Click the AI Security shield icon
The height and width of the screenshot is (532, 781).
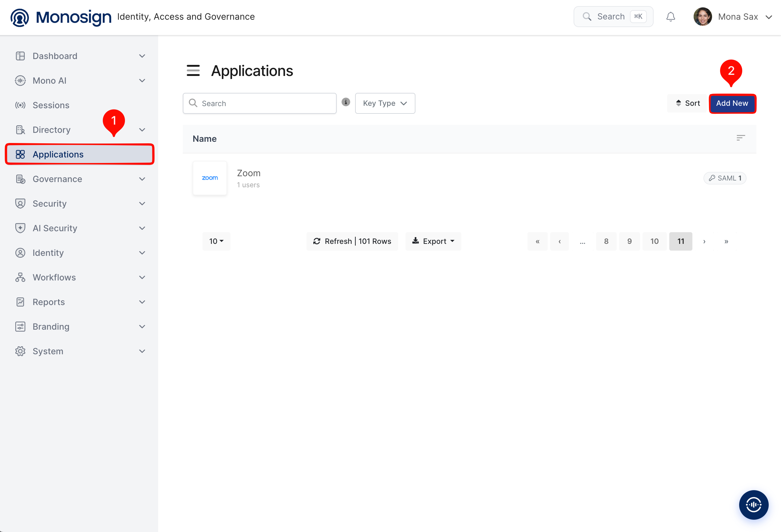(x=20, y=228)
